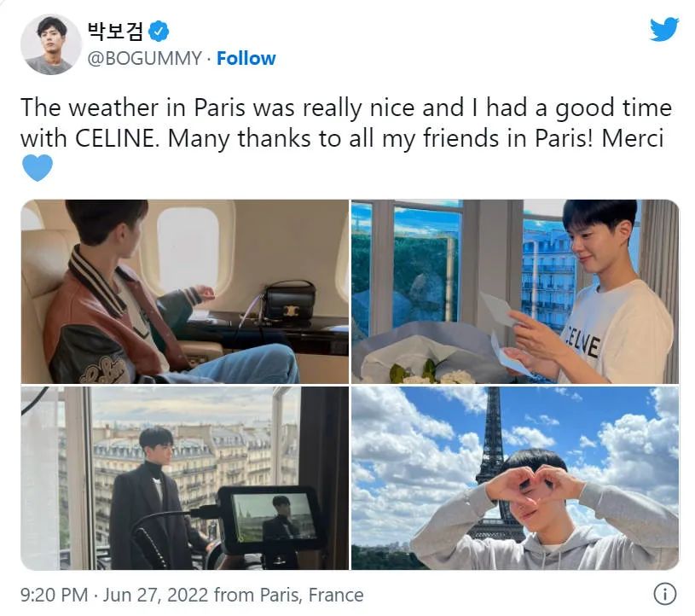Image resolution: width=695 pixels, height=616 pixels.
Task: Click the blue verified badge
Action: tap(159, 32)
